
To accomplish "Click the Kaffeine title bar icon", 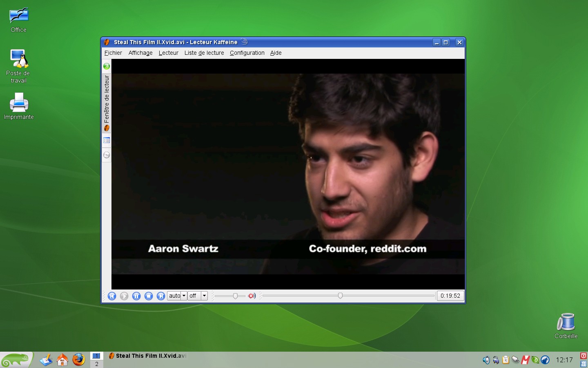I will coord(107,42).
